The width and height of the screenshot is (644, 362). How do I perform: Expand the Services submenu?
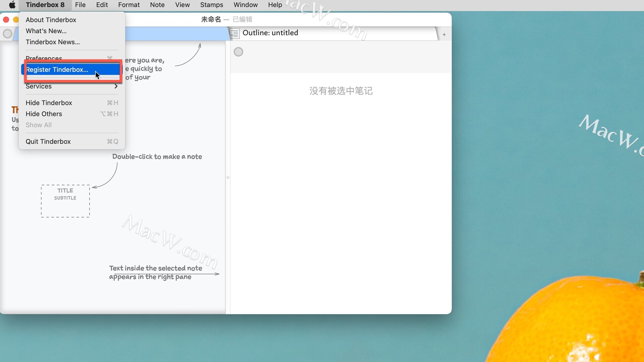click(x=72, y=86)
